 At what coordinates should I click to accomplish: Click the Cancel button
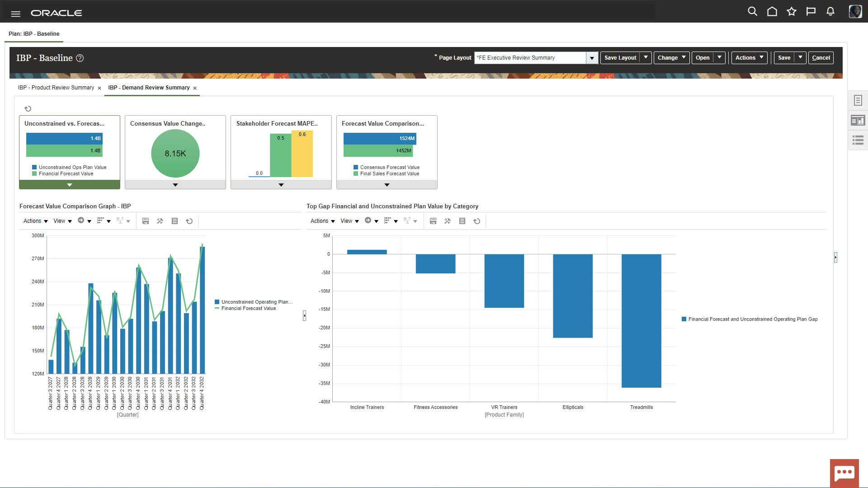click(x=821, y=57)
